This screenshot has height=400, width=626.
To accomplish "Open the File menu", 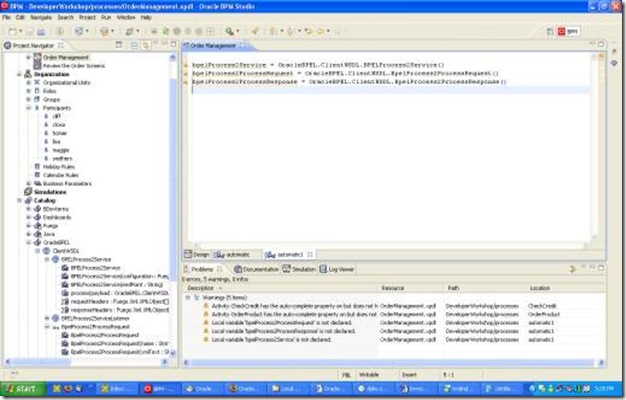I will pyautogui.click(x=6, y=17).
